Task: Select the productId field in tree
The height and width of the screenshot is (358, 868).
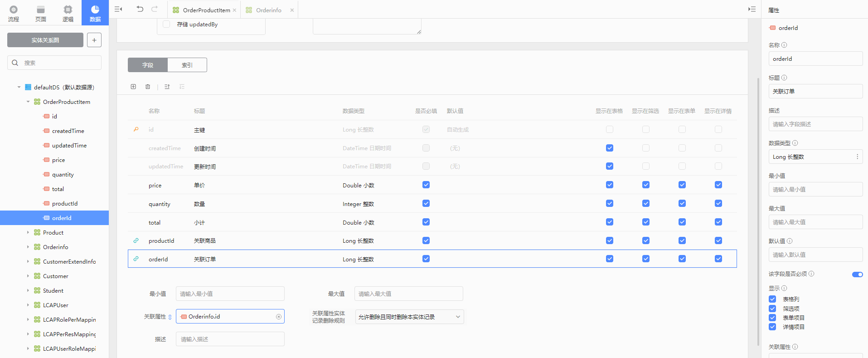Action: pyautogui.click(x=65, y=203)
